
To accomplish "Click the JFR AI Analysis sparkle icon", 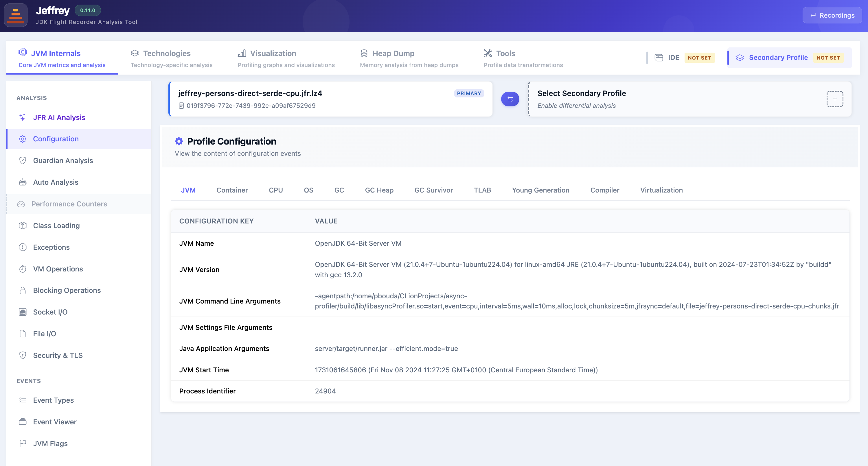I will point(23,117).
